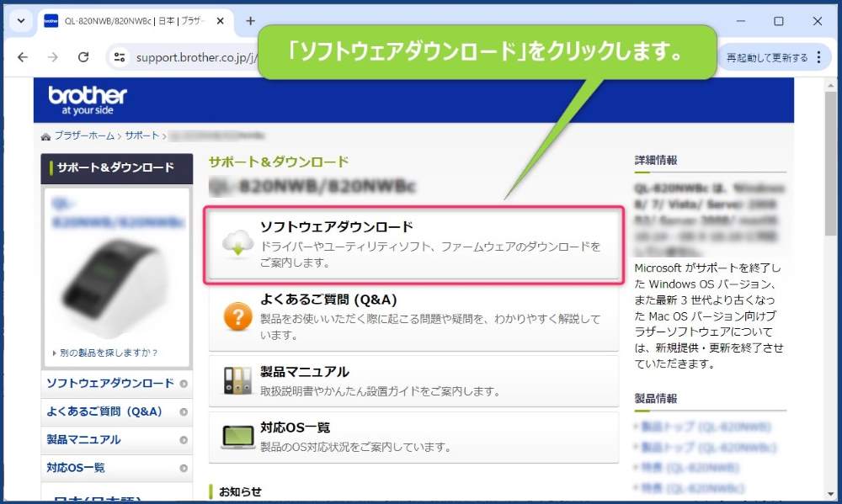Open a new tab with plus button
Viewport: 842px width, 504px height.
250,21
